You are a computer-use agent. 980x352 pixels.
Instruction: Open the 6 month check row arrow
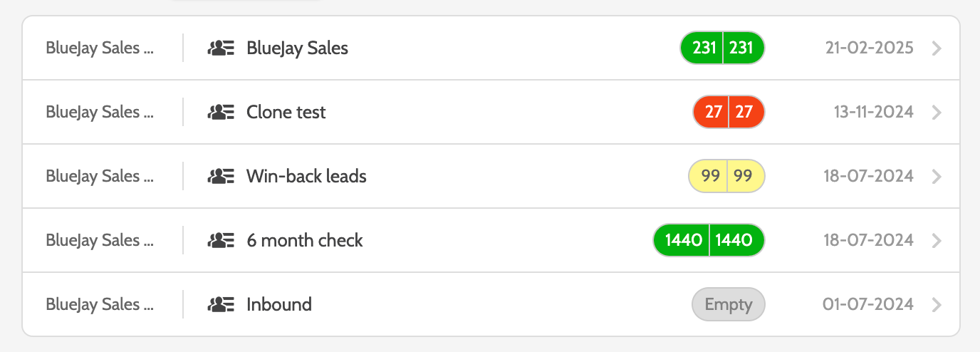[x=937, y=241]
